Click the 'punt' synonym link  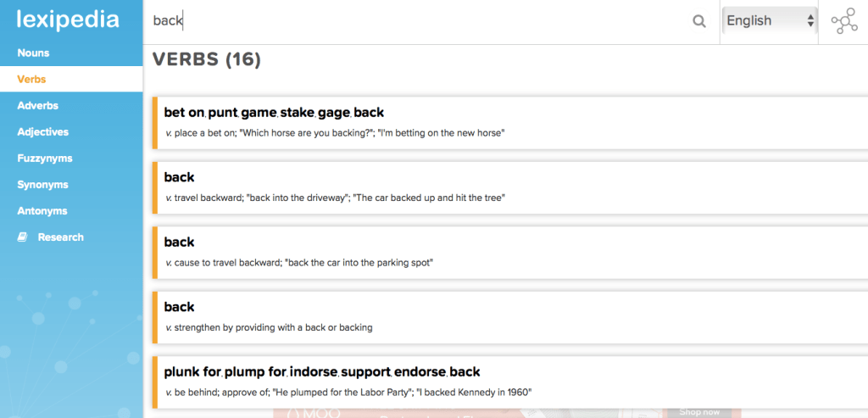pos(222,112)
